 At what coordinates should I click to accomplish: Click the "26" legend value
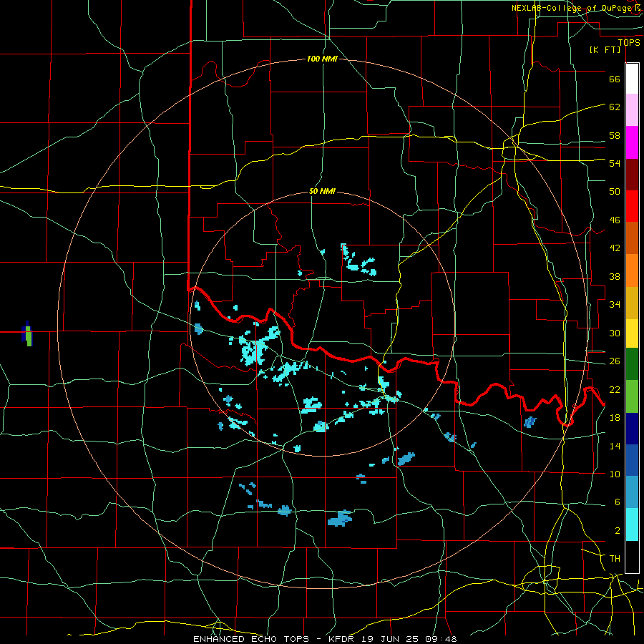615,361
